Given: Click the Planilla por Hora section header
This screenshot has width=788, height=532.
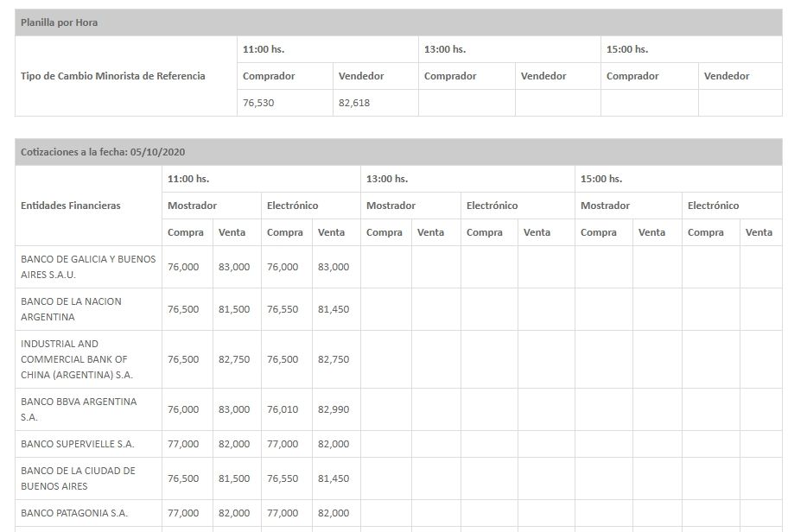Looking at the screenshot, I should click(x=60, y=22).
